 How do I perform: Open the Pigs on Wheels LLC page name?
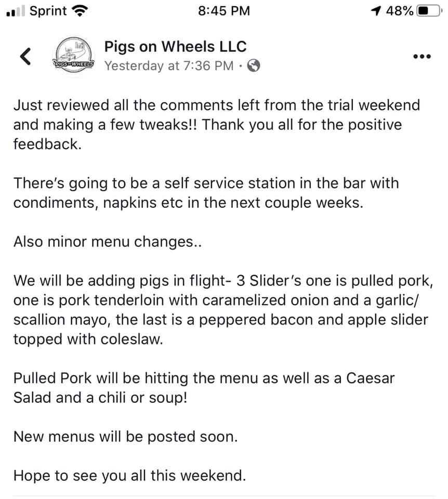tap(175, 46)
